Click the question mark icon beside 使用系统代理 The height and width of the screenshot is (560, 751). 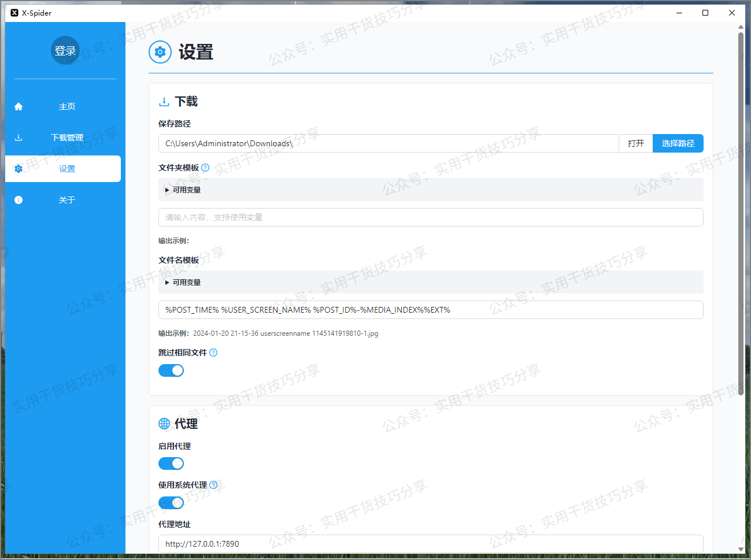(213, 485)
